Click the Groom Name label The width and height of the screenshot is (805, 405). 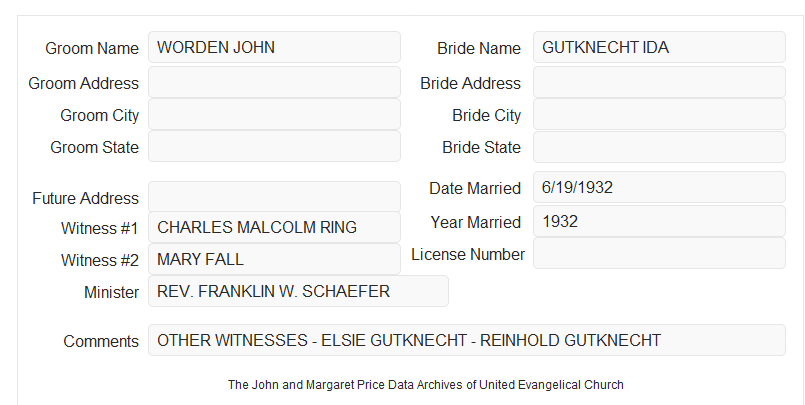click(x=92, y=48)
